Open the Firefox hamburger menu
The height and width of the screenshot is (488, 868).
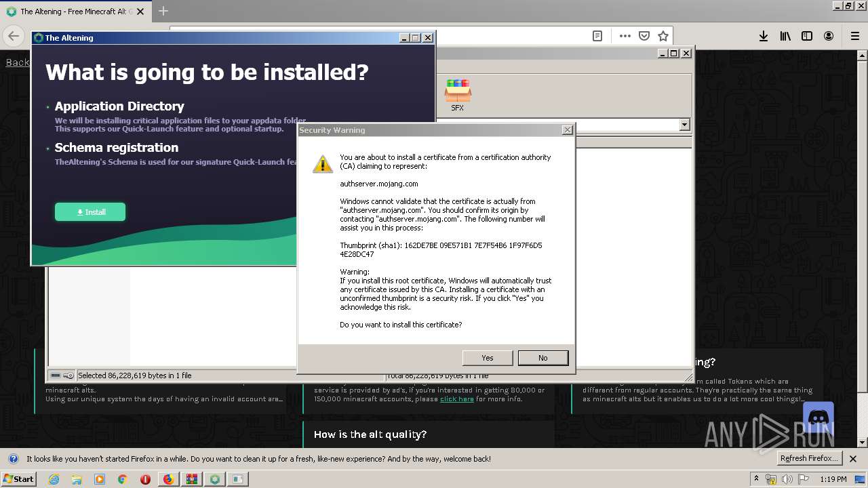(x=854, y=36)
